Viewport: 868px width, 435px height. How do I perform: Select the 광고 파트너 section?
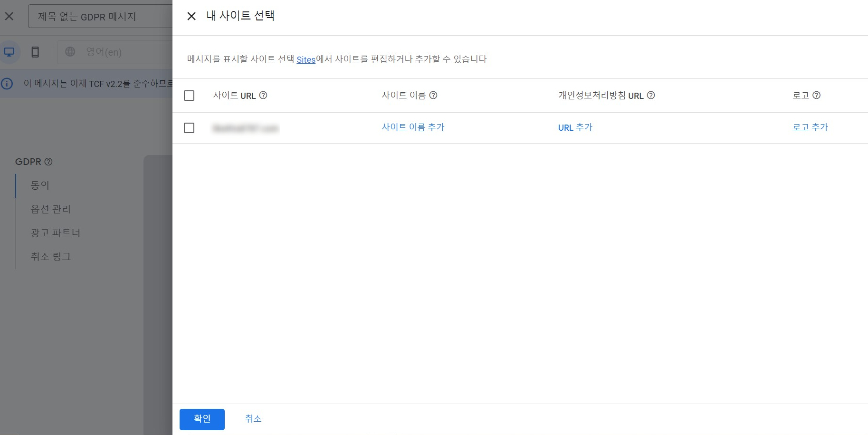coord(56,233)
